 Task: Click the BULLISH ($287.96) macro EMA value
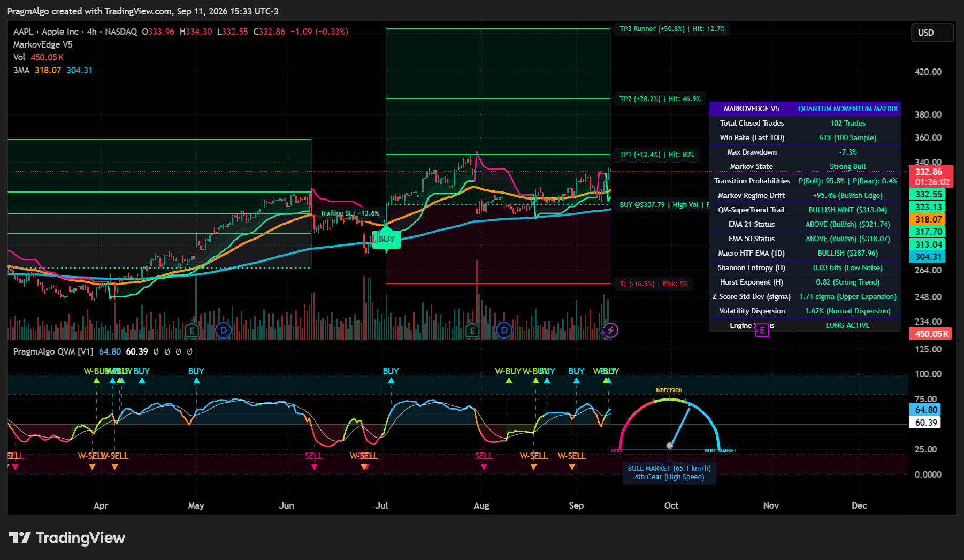click(x=848, y=253)
